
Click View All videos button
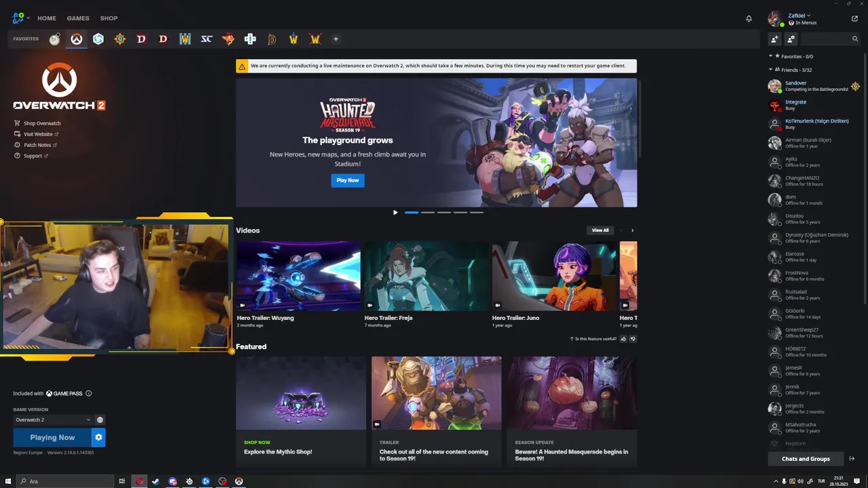click(x=600, y=230)
